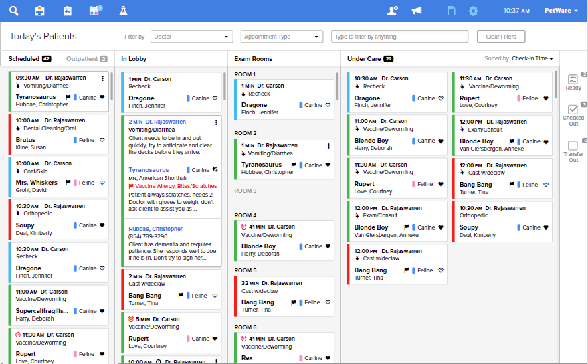Open the PetWare account menu
This screenshot has width=588, height=364.
[561, 11]
